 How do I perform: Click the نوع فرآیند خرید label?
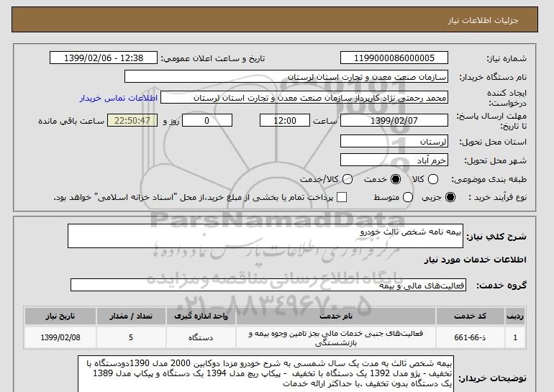coord(497,197)
